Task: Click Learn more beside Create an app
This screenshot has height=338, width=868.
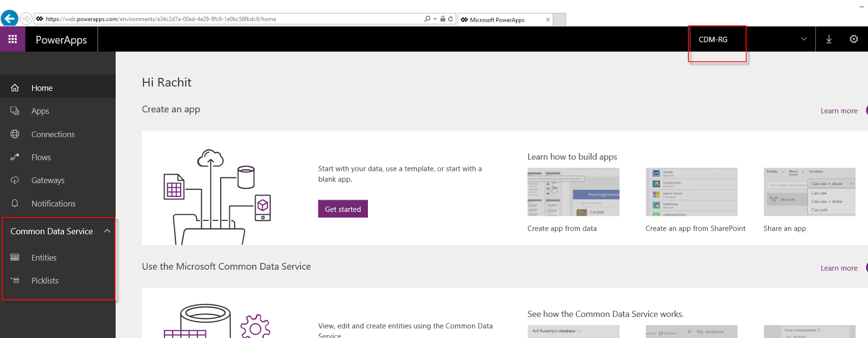Action: 839,111
